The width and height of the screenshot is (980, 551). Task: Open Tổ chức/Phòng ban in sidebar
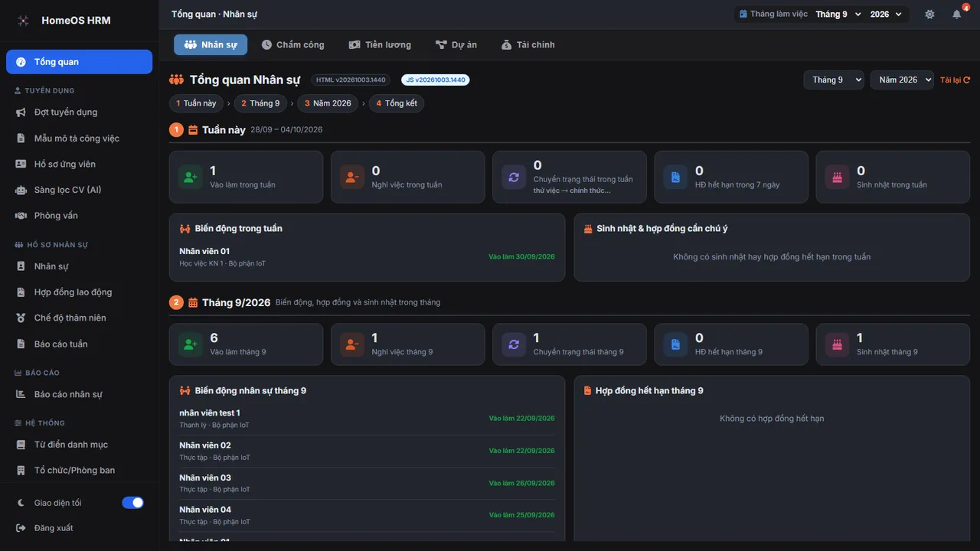tap(79, 471)
